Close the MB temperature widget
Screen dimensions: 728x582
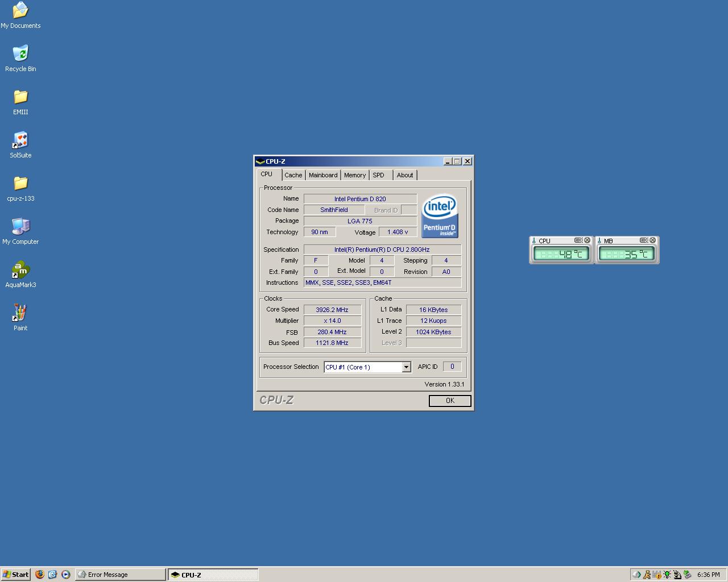(x=653, y=240)
